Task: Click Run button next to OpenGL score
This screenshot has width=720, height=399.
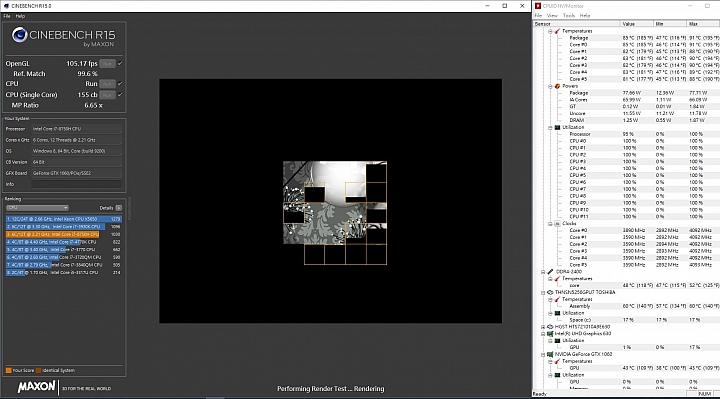Action: pos(107,64)
